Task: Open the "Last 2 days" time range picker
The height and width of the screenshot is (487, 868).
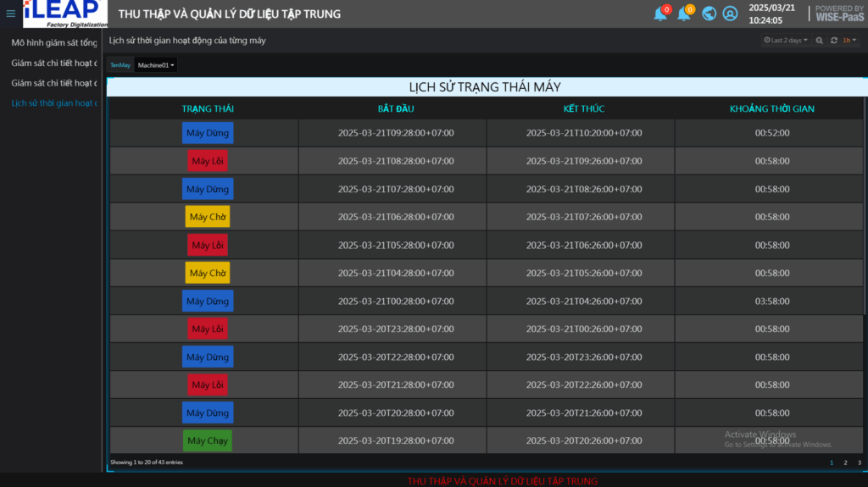Action: pos(786,40)
